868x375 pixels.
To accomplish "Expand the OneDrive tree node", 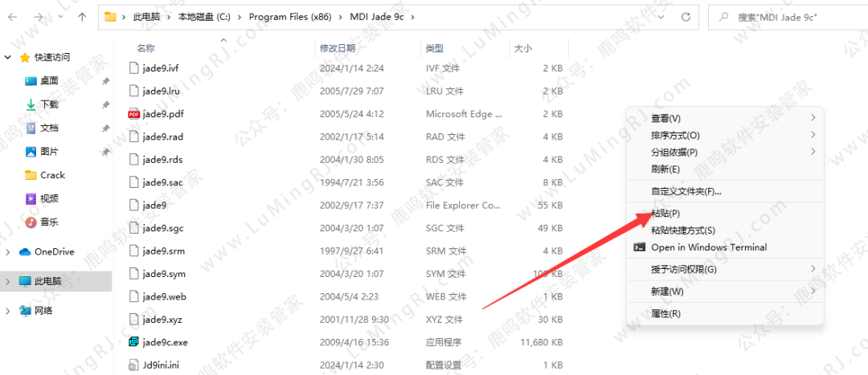I will [8, 252].
